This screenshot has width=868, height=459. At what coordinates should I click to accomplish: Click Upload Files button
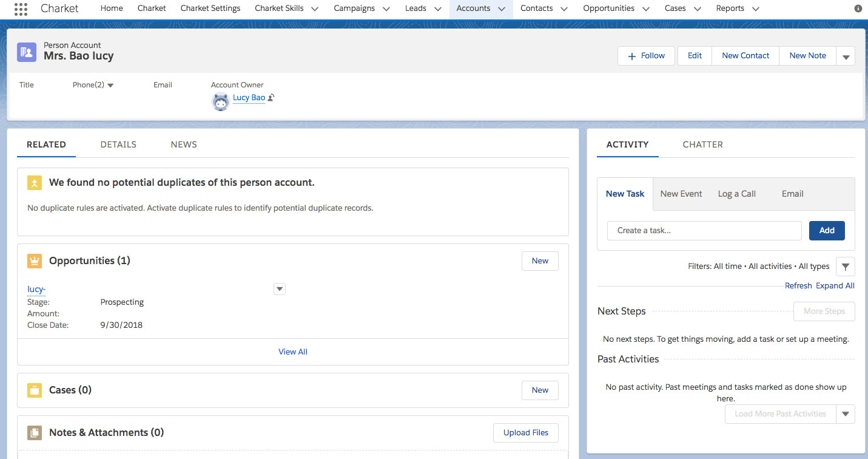525,433
